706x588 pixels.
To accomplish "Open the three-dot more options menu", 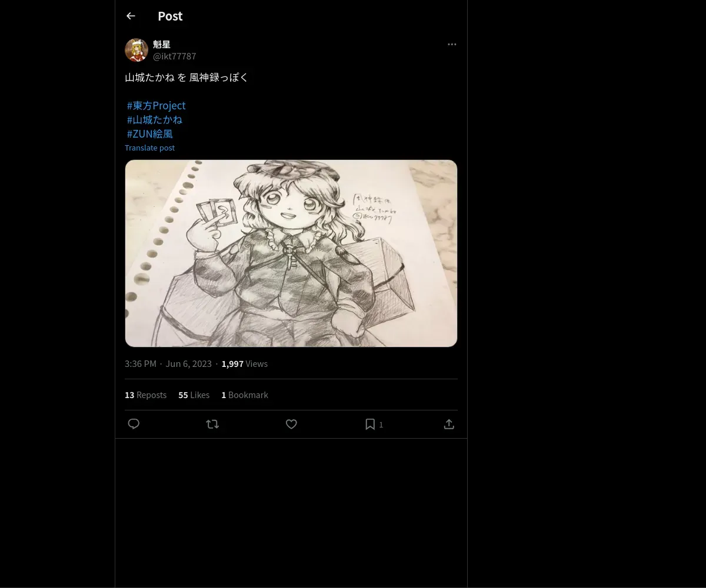I will 452,44.
